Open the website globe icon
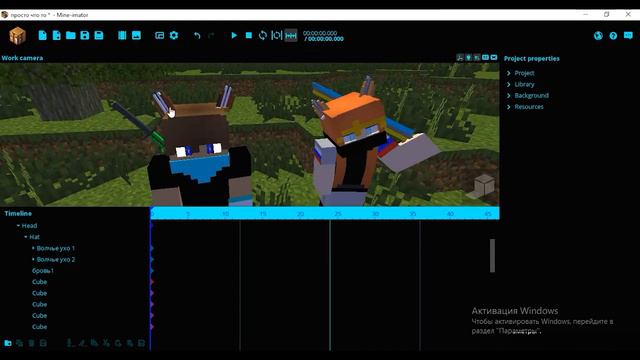Viewport: 640px width, 360px height. (598, 36)
